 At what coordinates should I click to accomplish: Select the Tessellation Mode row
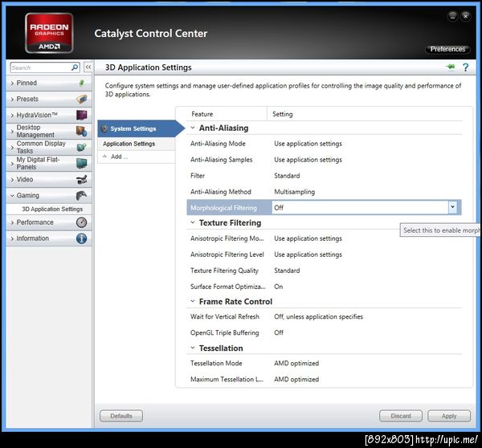click(324, 363)
